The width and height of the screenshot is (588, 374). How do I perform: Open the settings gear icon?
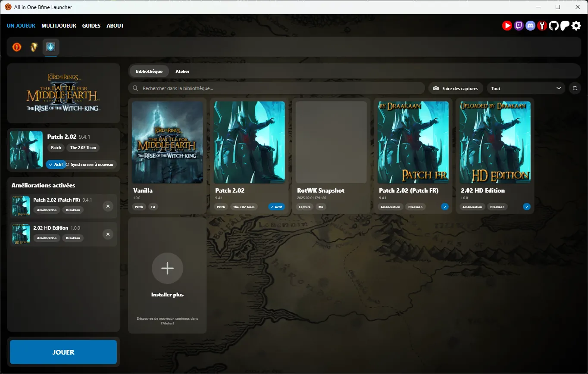pyautogui.click(x=576, y=26)
